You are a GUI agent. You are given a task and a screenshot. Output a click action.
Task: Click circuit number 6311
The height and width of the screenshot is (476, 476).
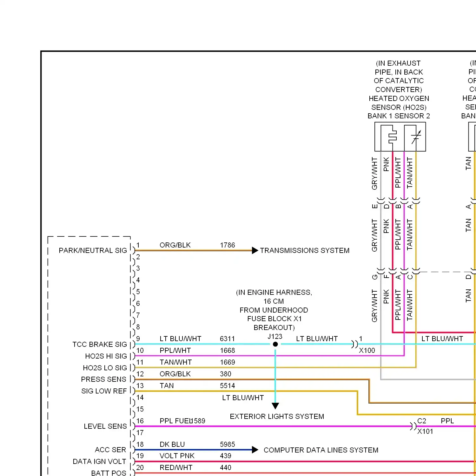click(228, 339)
